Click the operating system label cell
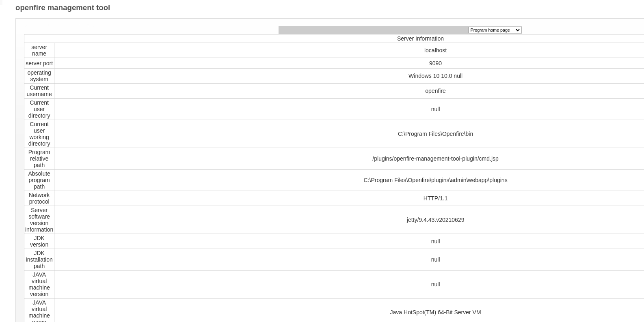The image size is (644, 322). pos(39,76)
